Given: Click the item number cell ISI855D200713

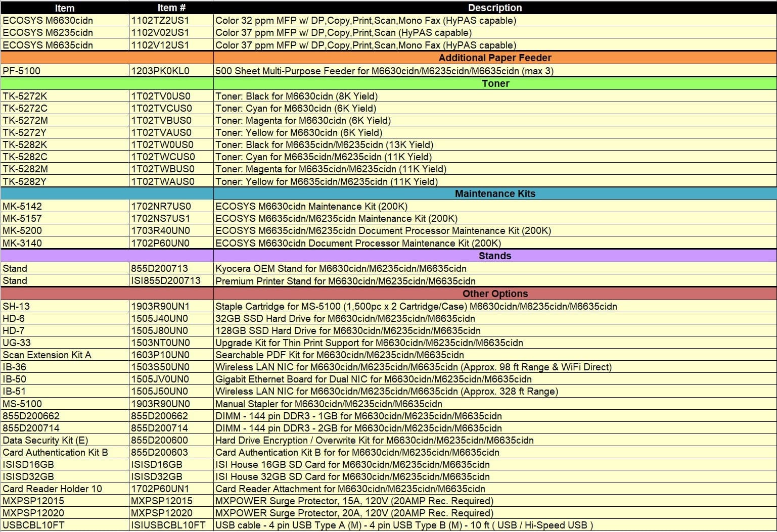Looking at the screenshot, I should tap(166, 280).
